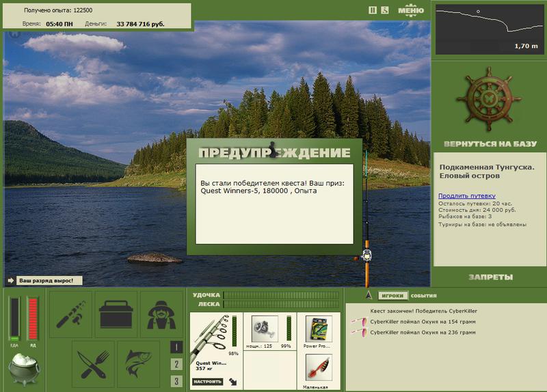Open the knife and fork food icon
Viewport: 547px width, 392px height.
coord(93,364)
